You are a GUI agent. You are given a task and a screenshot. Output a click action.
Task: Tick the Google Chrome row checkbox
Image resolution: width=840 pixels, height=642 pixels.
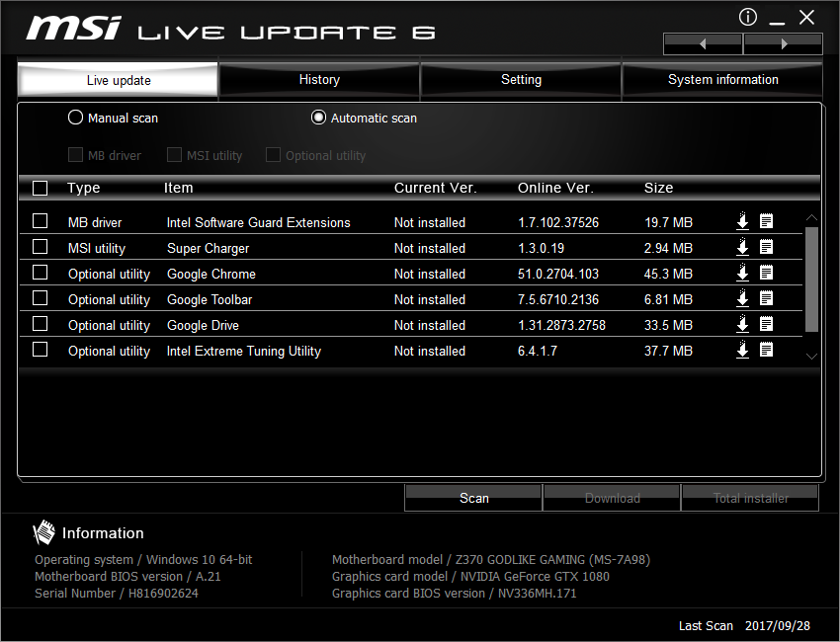pos(41,273)
